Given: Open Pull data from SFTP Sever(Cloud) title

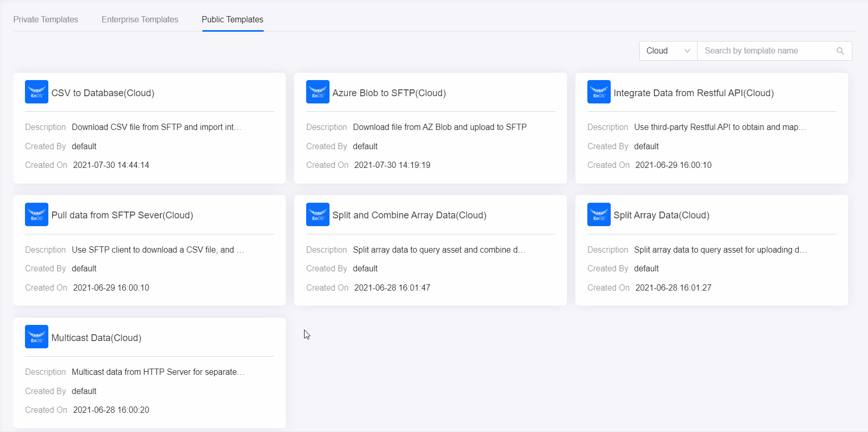Looking at the screenshot, I should pyautogui.click(x=122, y=215).
